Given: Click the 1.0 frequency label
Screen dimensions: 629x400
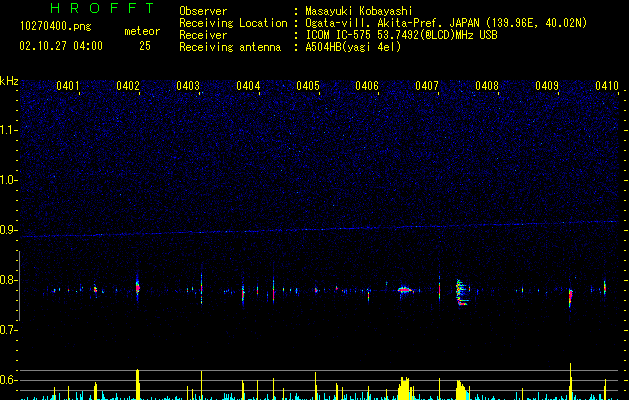Looking at the screenshot, I should 8,180.
